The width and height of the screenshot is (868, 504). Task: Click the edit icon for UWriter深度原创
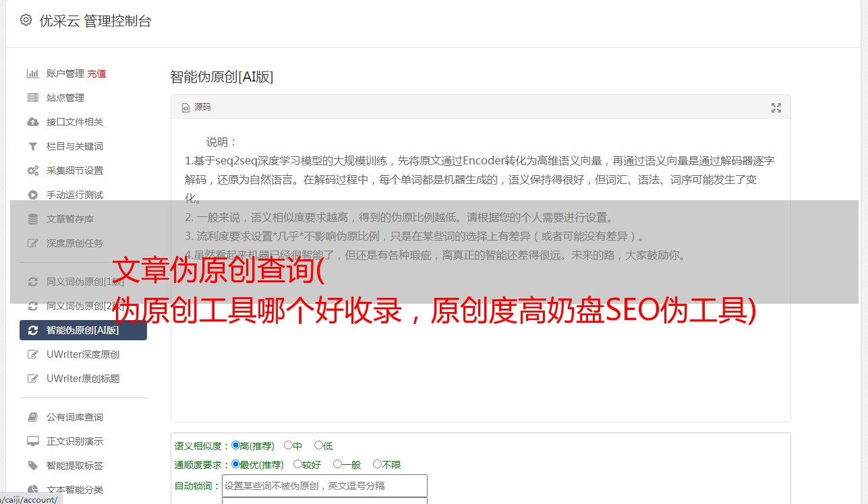32,354
